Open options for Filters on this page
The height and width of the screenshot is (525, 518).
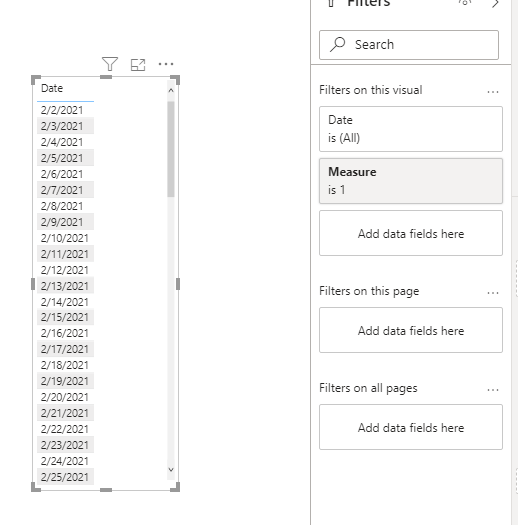pos(493,293)
